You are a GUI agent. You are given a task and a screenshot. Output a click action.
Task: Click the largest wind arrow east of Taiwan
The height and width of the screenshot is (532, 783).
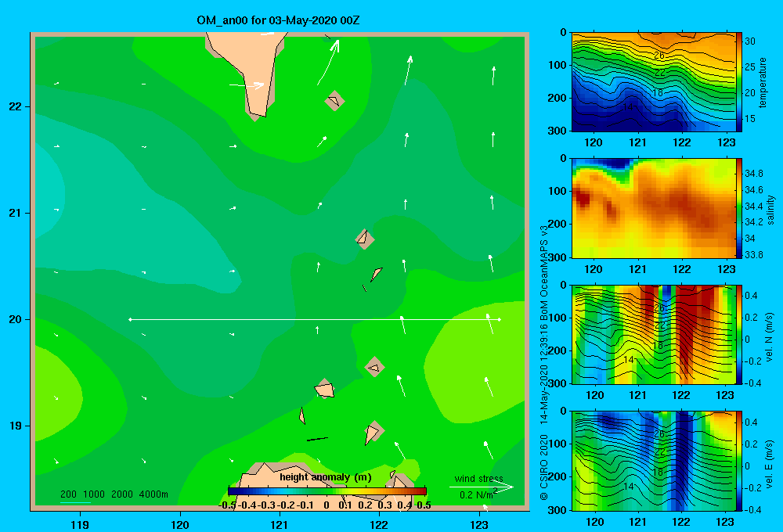click(x=329, y=62)
